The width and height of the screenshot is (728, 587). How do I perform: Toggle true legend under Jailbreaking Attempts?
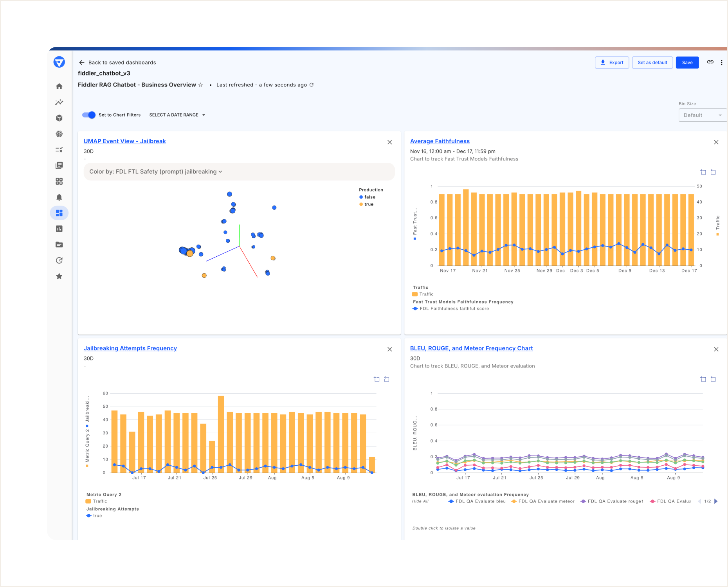(x=94, y=516)
